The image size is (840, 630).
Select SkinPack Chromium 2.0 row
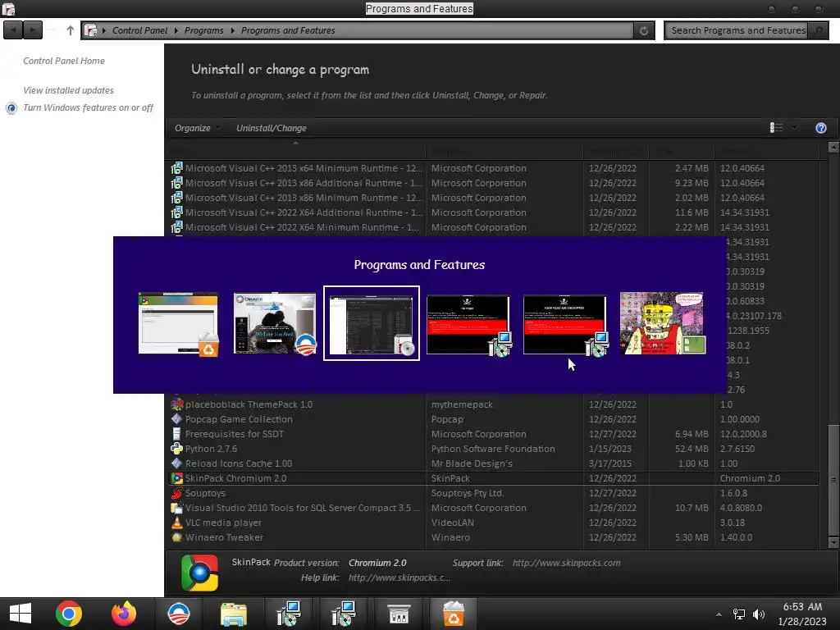494,478
